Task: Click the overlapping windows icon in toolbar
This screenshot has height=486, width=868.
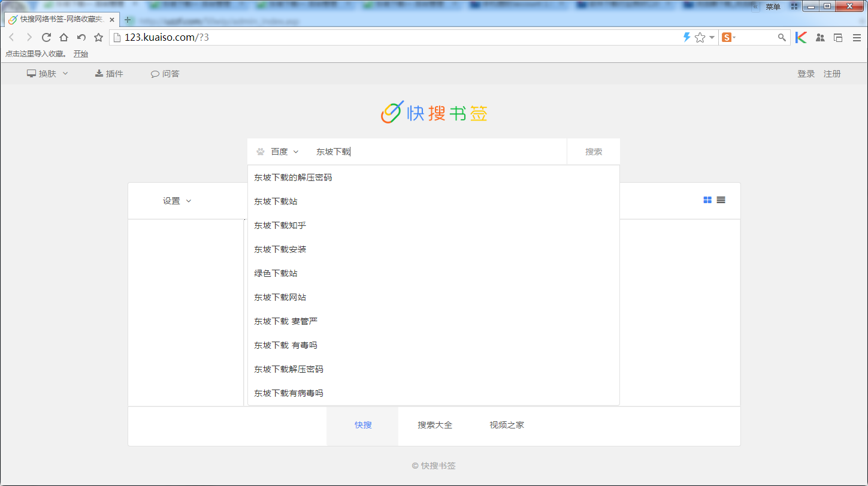Action: [x=838, y=37]
